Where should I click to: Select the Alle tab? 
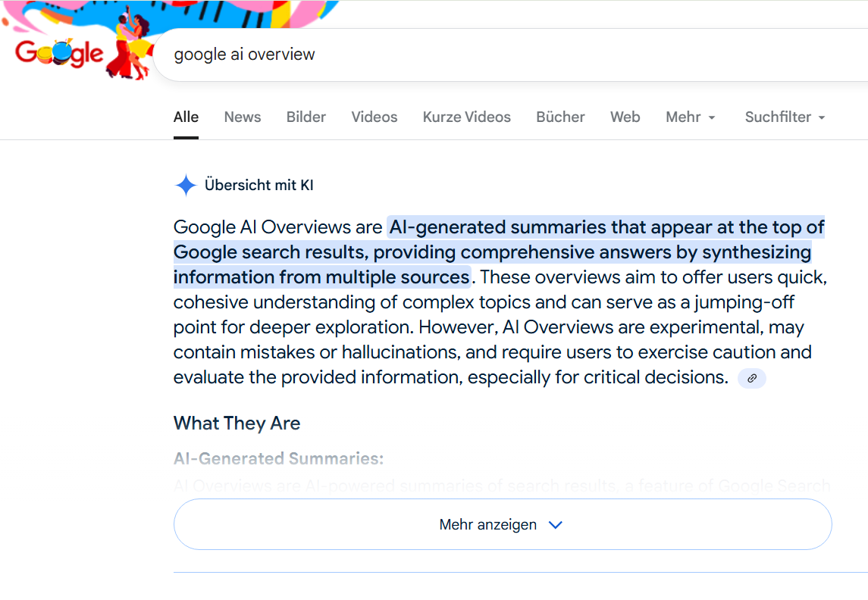(x=186, y=117)
